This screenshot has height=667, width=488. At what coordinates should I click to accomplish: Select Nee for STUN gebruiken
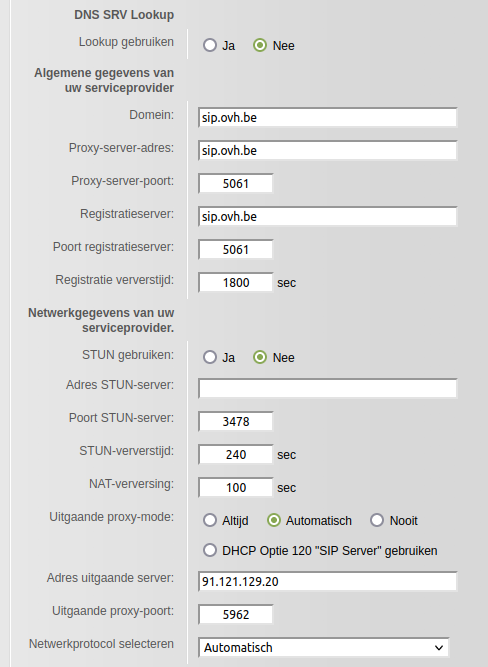coord(260,357)
